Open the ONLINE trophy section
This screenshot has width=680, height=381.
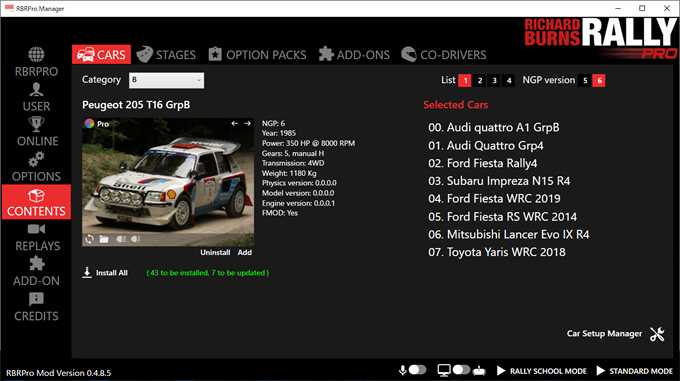36,132
